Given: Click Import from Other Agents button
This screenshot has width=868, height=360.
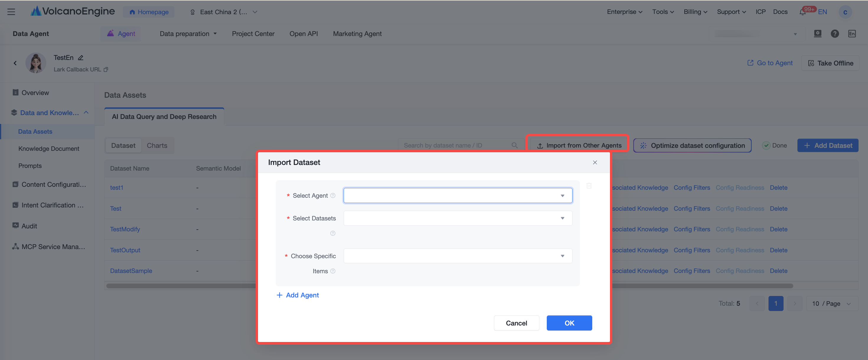Looking at the screenshot, I should [x=579, y=145].
